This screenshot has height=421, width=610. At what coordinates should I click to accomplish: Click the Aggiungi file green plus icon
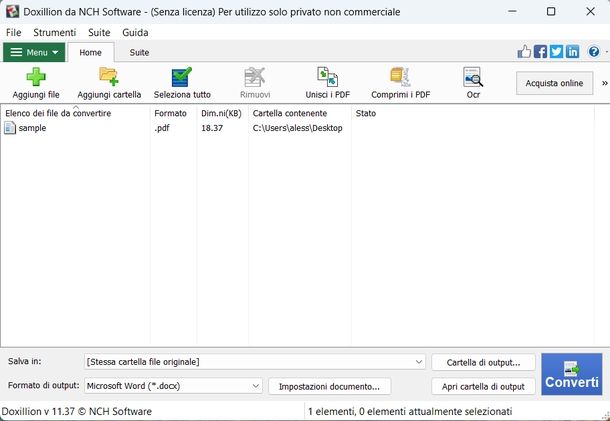[x=36, y=77]
